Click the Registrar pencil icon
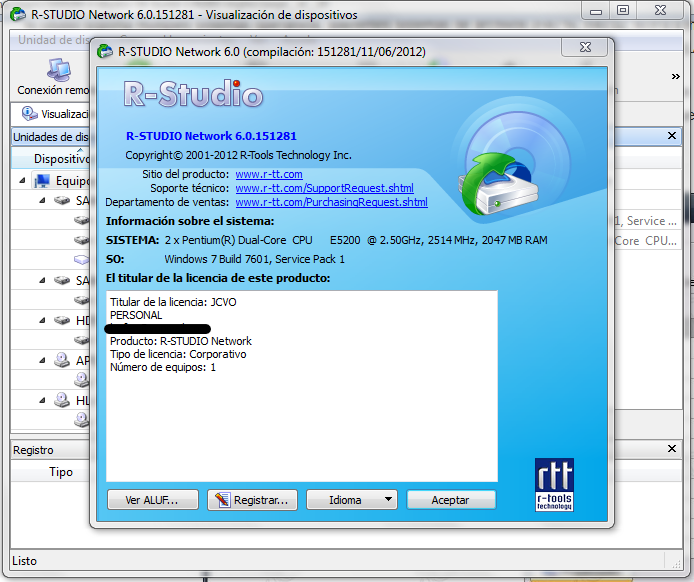694x582 pixels. (222, 500)
